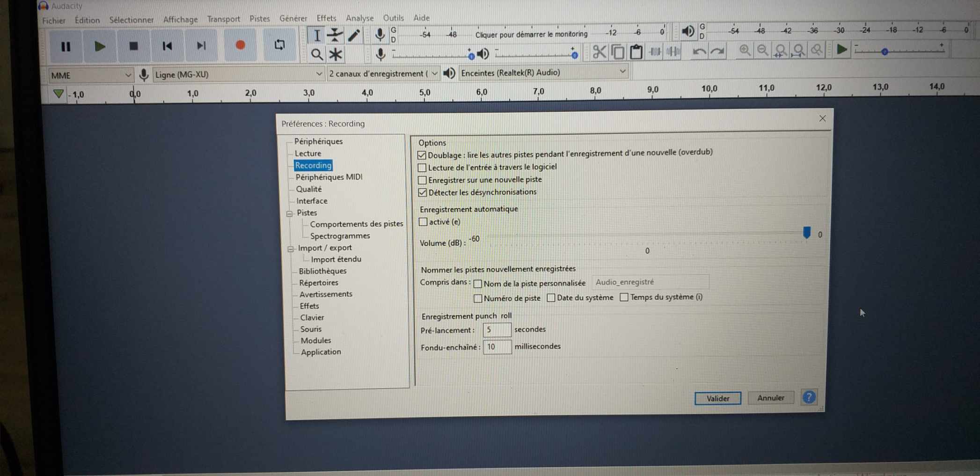Click the Pré-lancement seconds field
The image size is (980, 476).
(497, 330)
